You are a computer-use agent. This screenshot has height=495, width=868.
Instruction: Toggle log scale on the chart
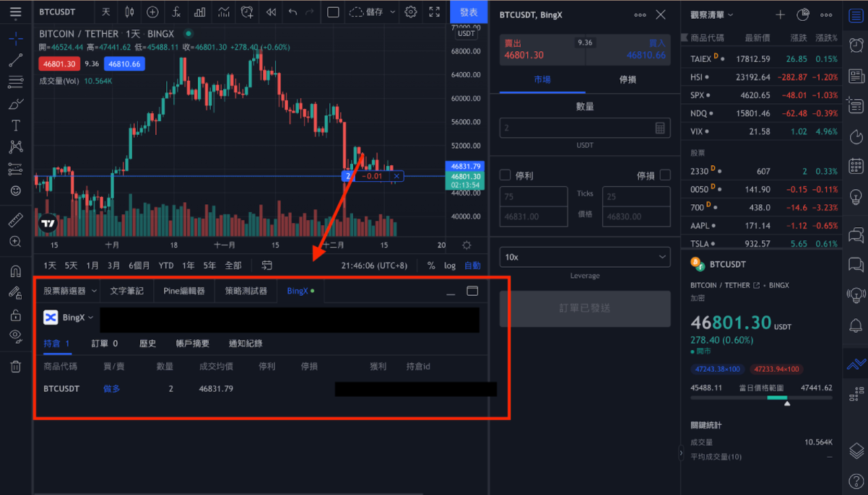pyautogui.click(x=450, y=266)
